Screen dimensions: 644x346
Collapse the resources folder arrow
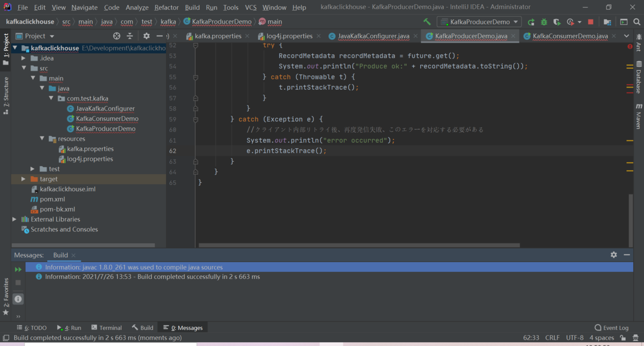click(42, 139)
